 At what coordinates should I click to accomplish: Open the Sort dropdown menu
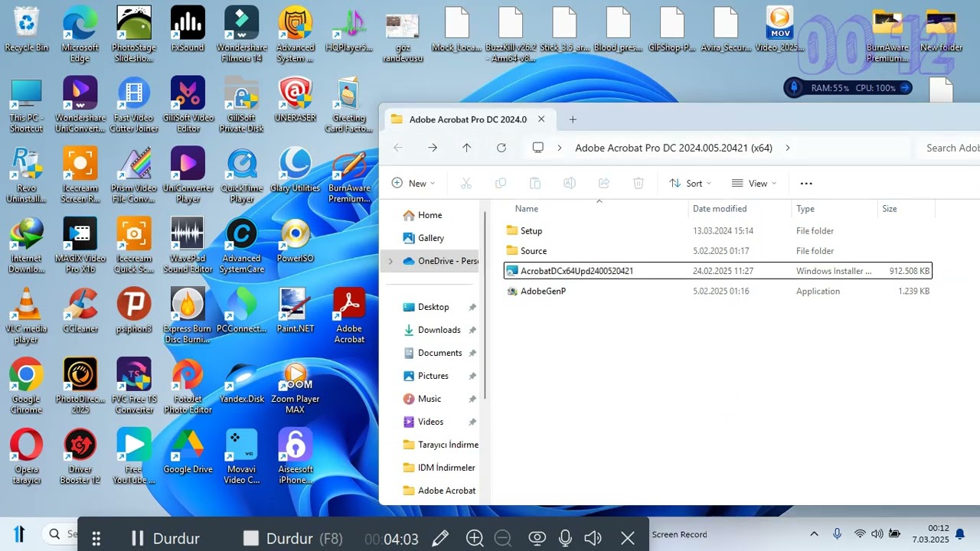pyautogui.click(x=690, y=183)
